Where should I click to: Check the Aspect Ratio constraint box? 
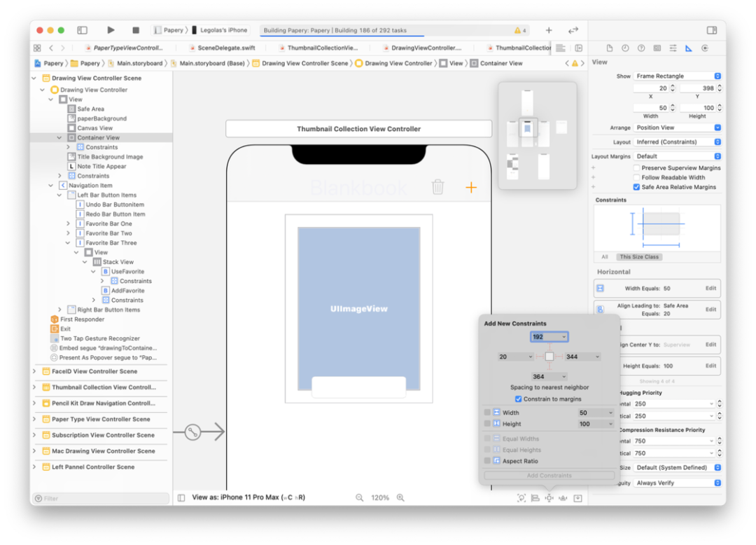click(487, 461)
